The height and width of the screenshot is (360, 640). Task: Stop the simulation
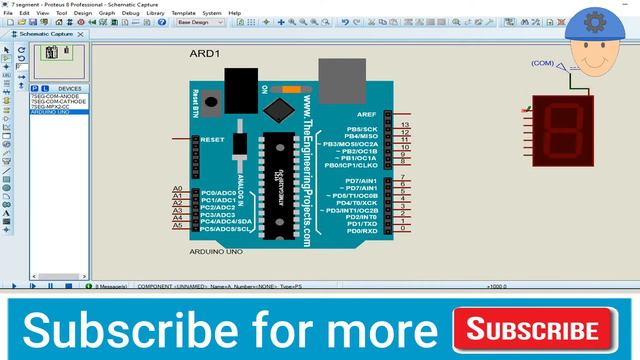(x=69, y=286)
